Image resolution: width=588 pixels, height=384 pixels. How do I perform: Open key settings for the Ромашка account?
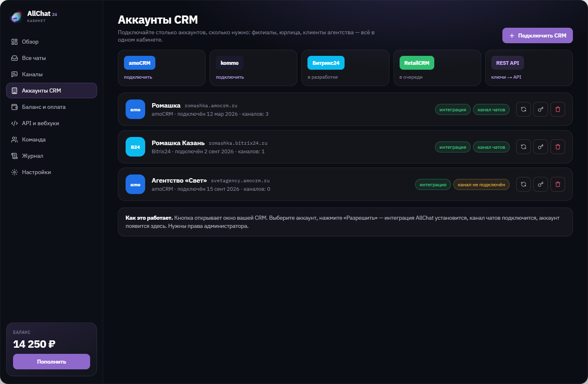[x=541, y=109]
